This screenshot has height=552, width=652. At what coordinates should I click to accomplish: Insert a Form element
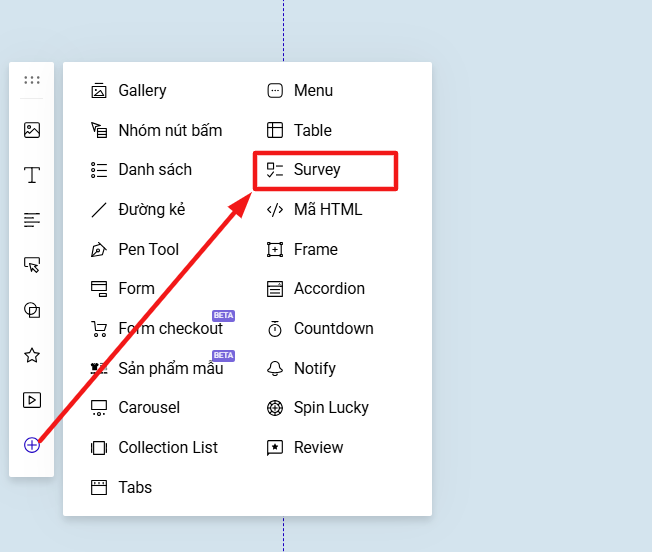click(136, 288)
